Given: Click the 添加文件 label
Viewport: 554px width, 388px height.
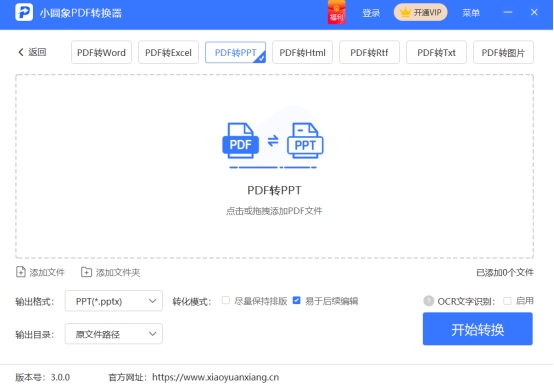Looking at the screenshot, I should tap(47, 272).
